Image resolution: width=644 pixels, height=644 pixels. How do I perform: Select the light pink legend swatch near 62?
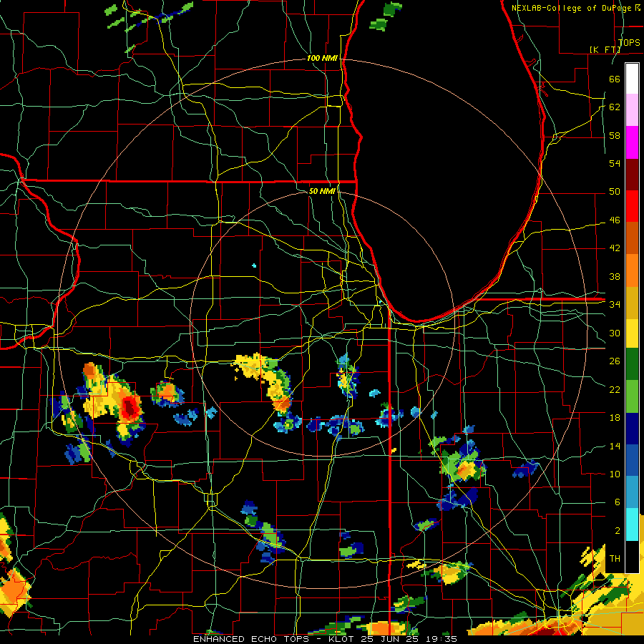[x=632, y=109]
